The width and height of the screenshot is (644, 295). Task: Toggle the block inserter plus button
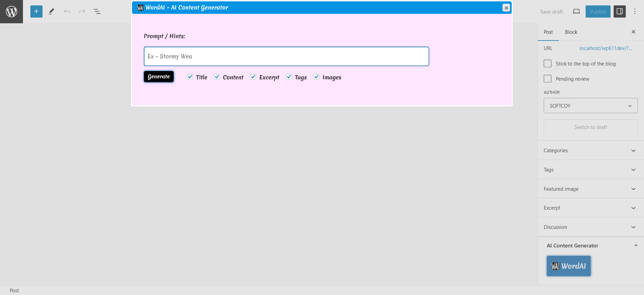[36, 11]
